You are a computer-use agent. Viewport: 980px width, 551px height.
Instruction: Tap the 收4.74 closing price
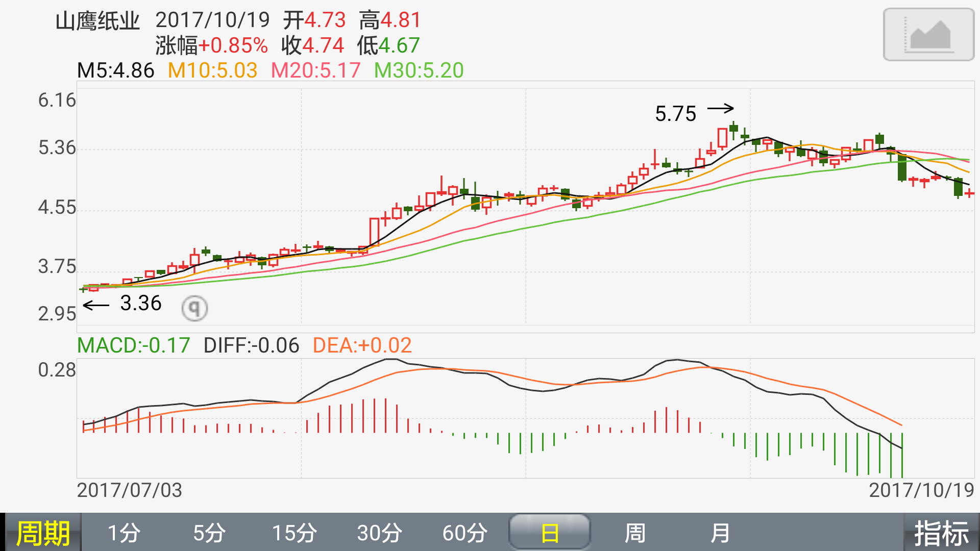[313, 45]
